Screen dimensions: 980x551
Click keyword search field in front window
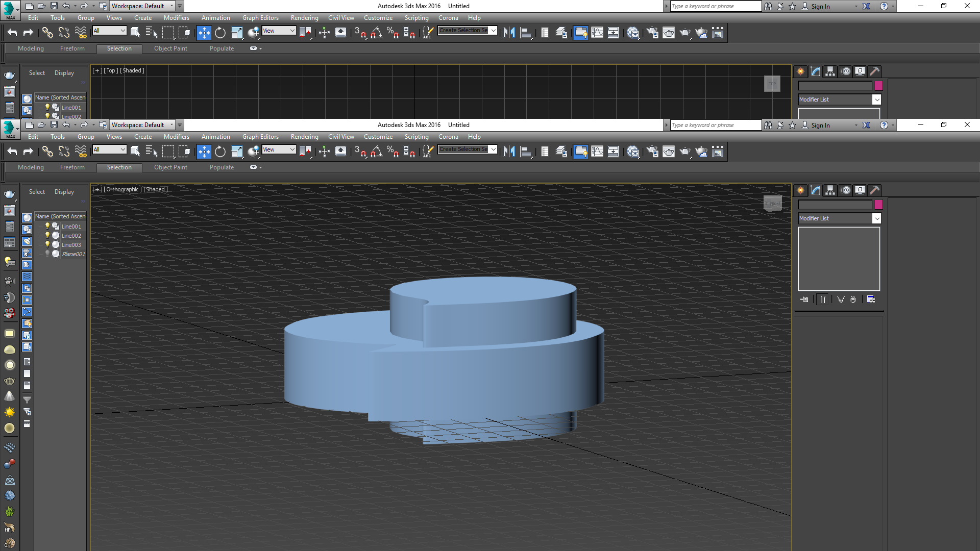[x=716, y=125]
